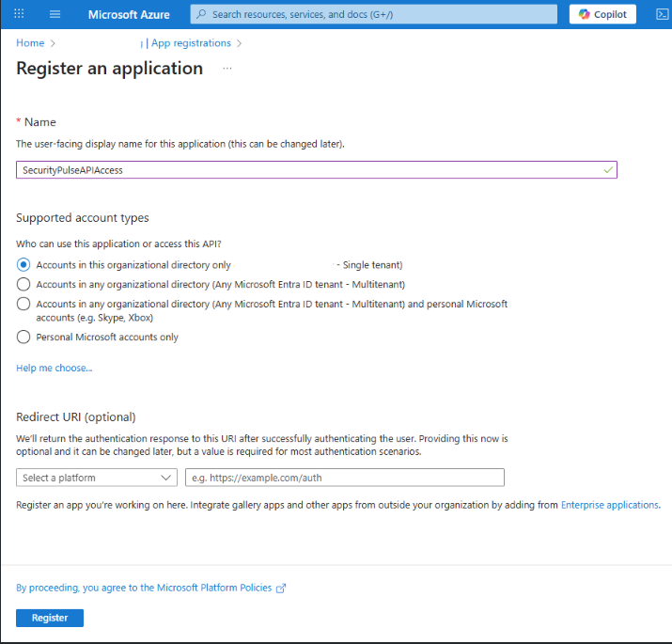Click the Redirect URI input field
The width and height of the screenshot is (672, 644).
click(x=345, y=478)
